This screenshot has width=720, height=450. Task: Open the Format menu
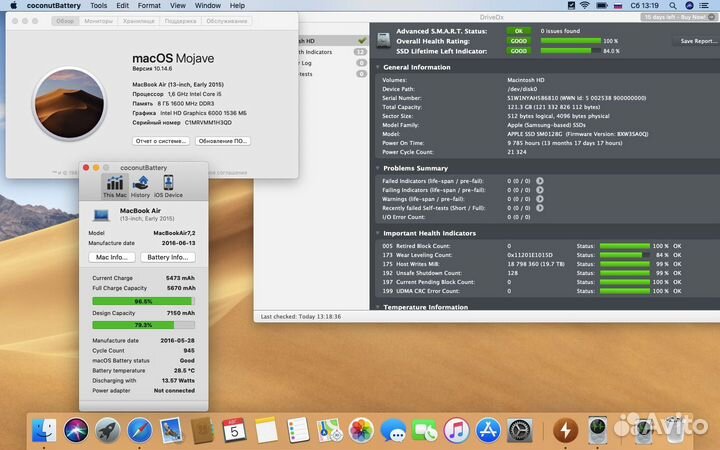click(x=149, y=6)
